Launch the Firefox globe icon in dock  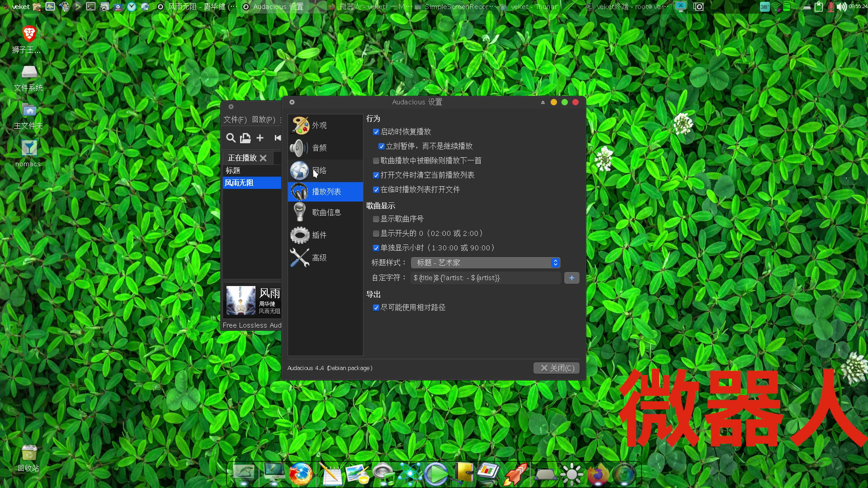(x=301, y=474)
